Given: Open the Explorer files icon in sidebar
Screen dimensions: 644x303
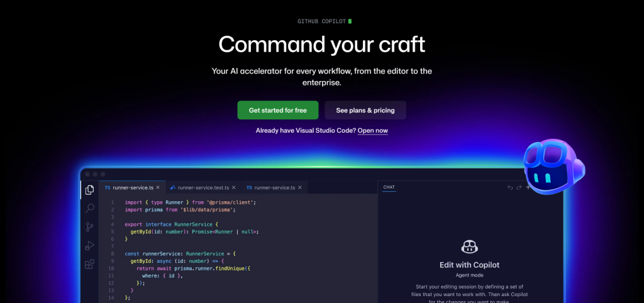Looking at the screenshot, I should coord(89,190).
